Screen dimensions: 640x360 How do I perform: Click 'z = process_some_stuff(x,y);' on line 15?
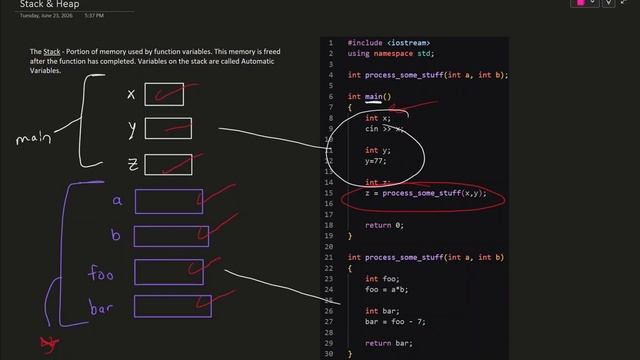(426, 193)
